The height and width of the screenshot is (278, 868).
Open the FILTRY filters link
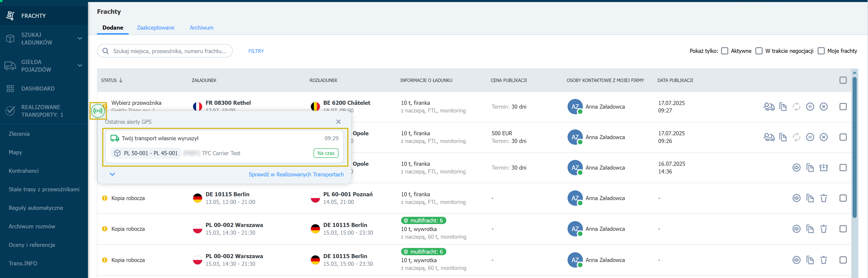tap(256, 51)
